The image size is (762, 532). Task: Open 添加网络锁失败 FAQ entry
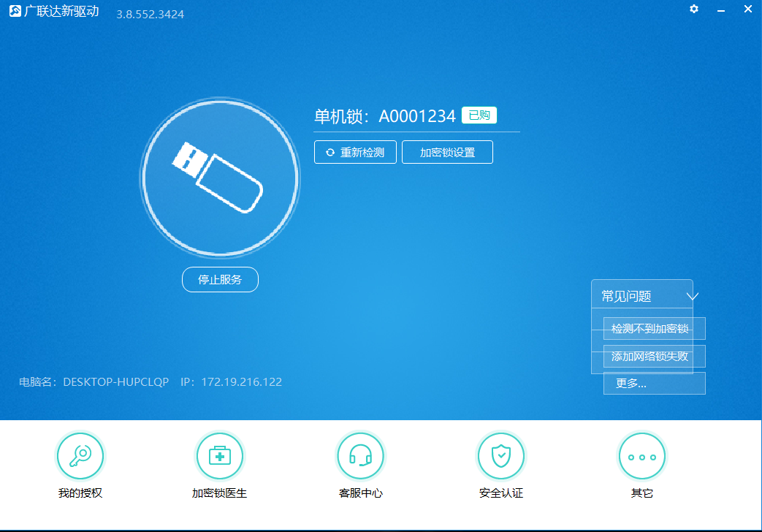tap(654, 357)
